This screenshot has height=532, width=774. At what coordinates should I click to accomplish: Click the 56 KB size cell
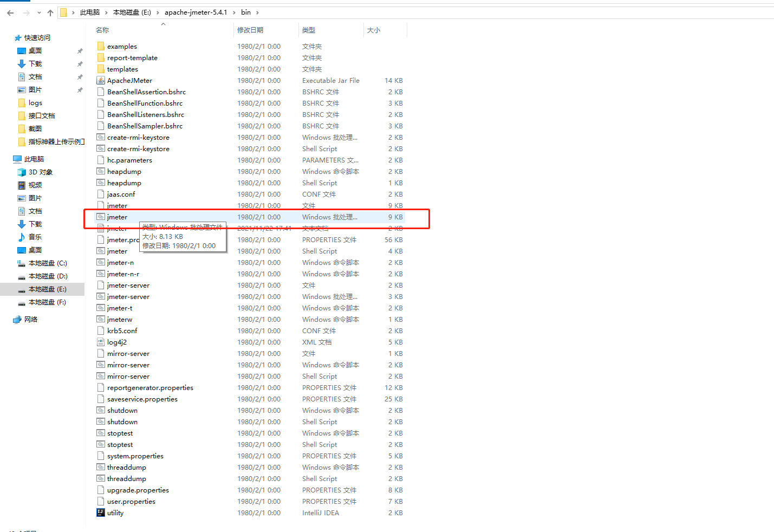tap(394, 240)
